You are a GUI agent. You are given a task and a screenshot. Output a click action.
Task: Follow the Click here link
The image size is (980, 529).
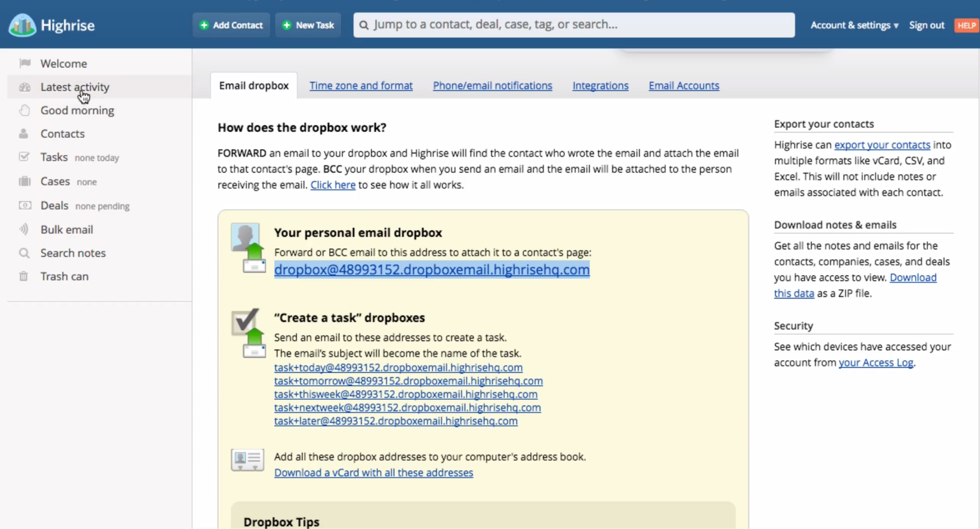coord(333,185)
